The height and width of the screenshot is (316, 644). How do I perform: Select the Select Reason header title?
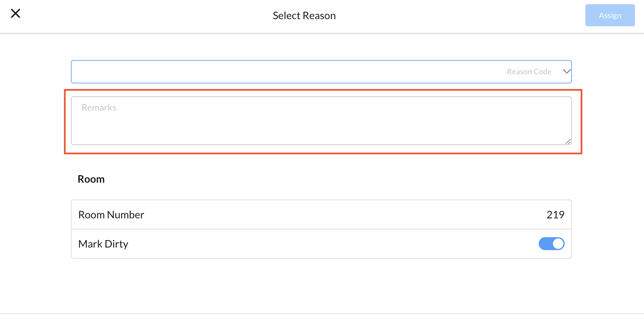coord(304,15)
